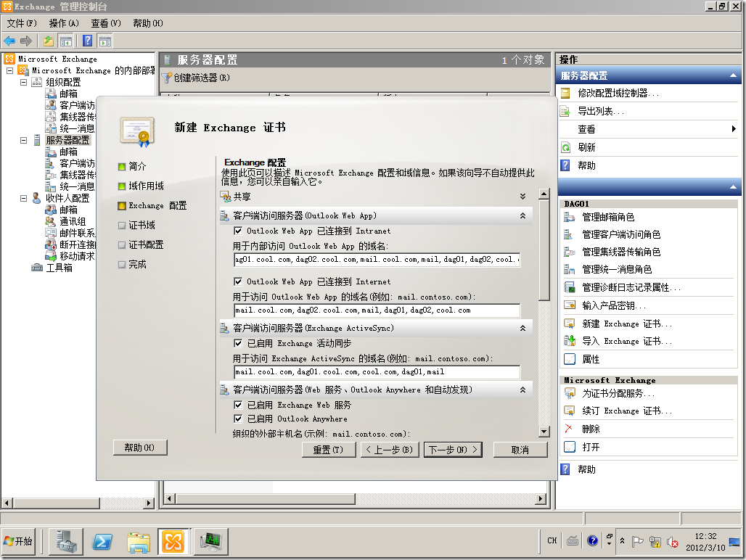The width and height of the screenshot is (746, 560).
Task: Open PowerShell from the taskbar
Action: pos(102,541)
